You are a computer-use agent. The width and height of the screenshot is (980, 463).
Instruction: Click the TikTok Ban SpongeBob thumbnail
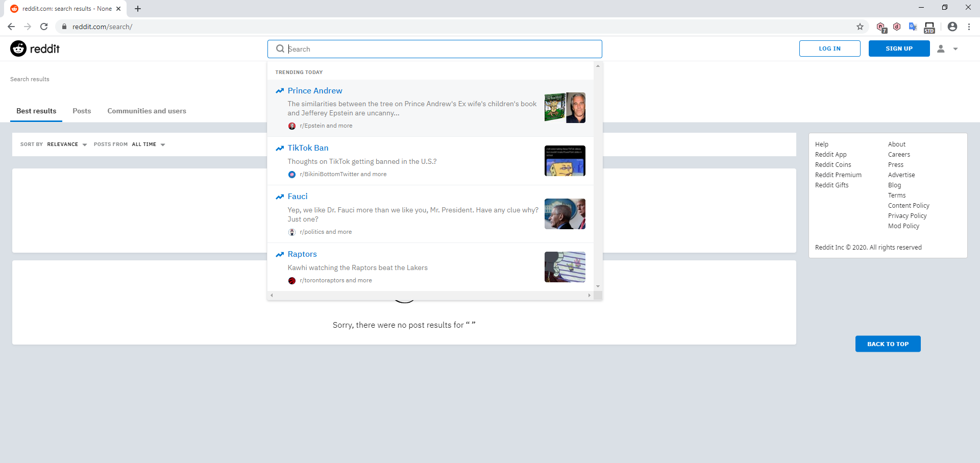pos(565,160)
